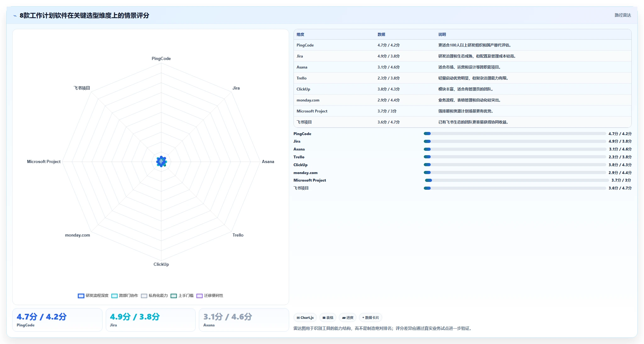This screenshot has width=644, height=344.
Task: Select the 进度 chip
Action: click(348, 318)
